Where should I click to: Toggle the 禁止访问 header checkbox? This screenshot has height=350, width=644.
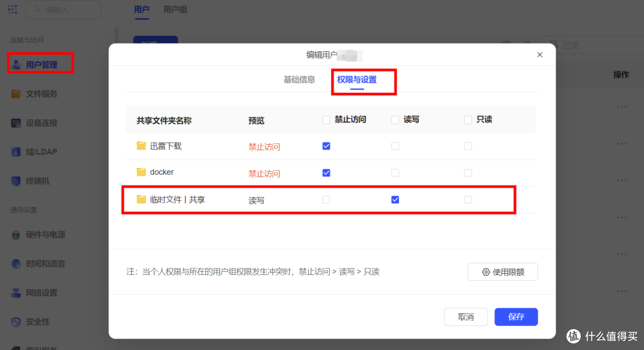click(326, 120)
